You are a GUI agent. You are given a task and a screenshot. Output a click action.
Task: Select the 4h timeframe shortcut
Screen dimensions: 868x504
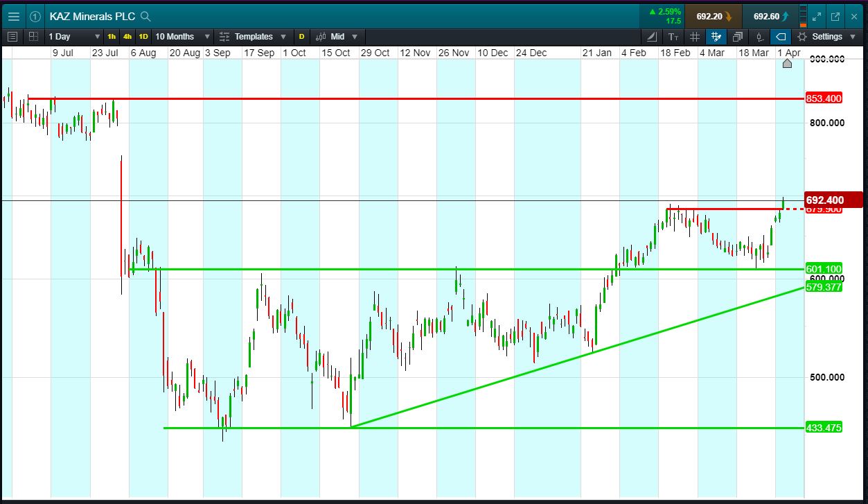point(127,37)
